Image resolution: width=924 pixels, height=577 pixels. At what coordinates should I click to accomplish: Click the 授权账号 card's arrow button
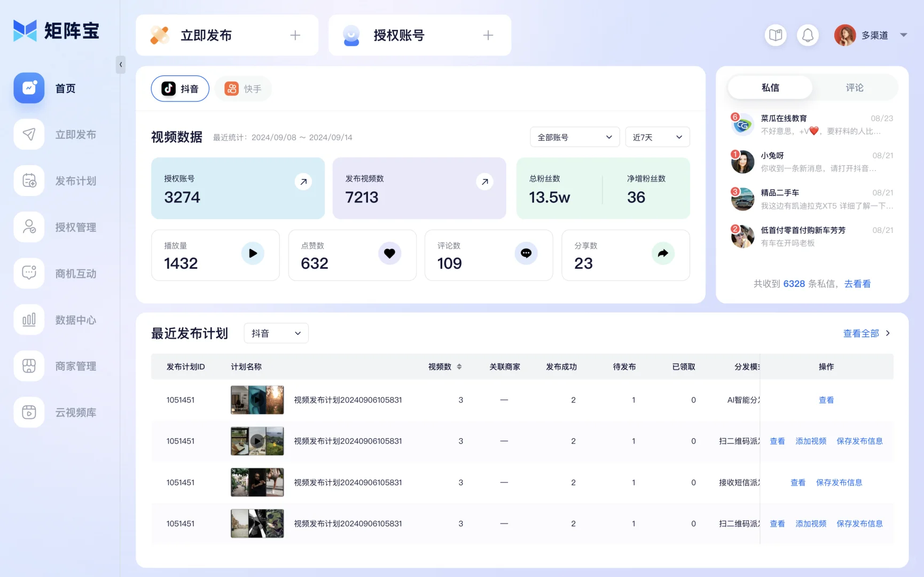click(303, 182)
